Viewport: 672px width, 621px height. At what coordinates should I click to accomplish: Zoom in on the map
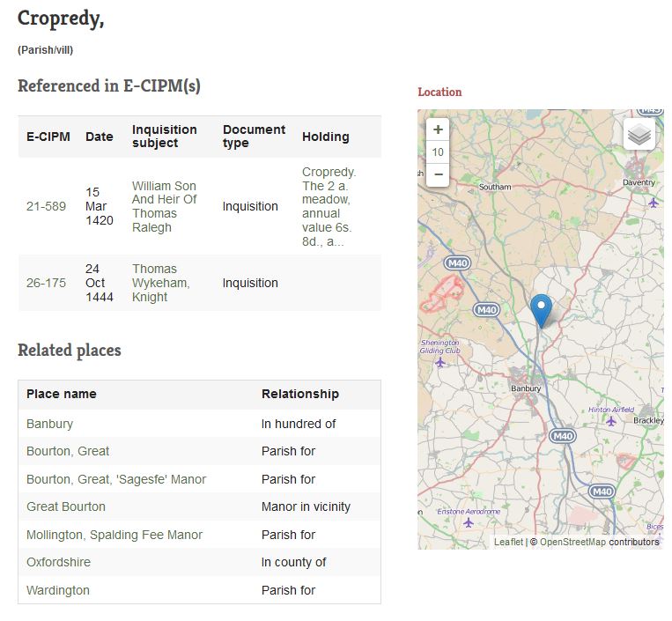point(438,129)
